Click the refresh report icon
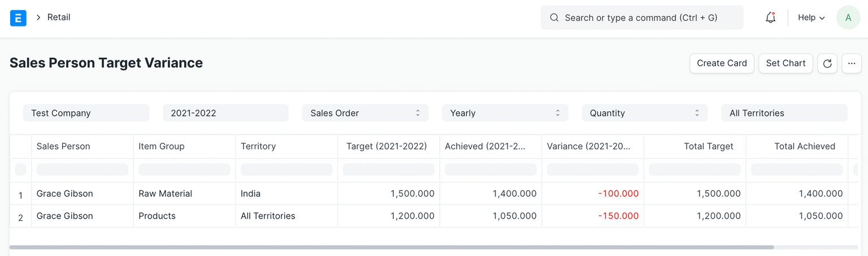This screenshot has width=868, height=256. (x=827, y=63)
